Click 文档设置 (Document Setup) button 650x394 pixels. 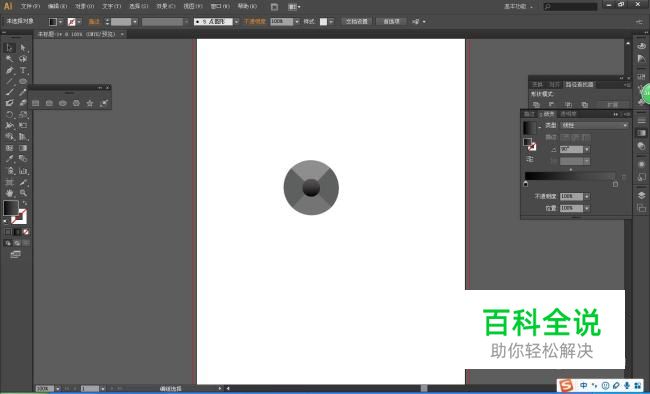click(357, 22)
